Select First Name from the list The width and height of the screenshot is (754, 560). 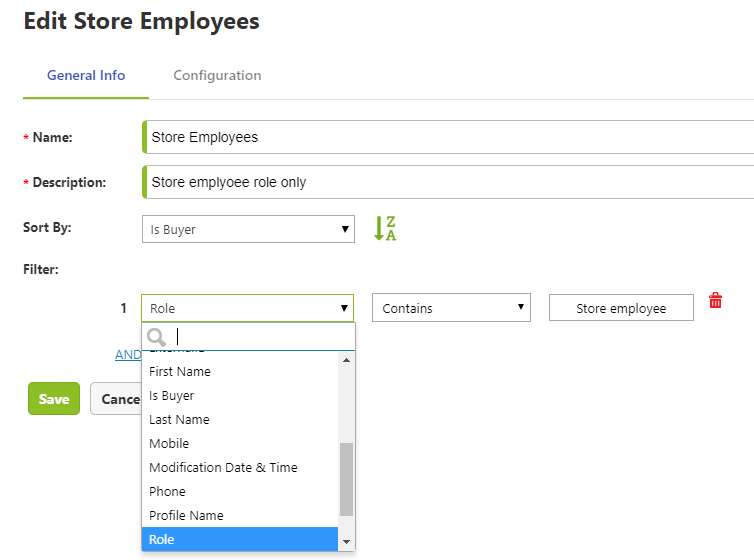tap(240, 372)
